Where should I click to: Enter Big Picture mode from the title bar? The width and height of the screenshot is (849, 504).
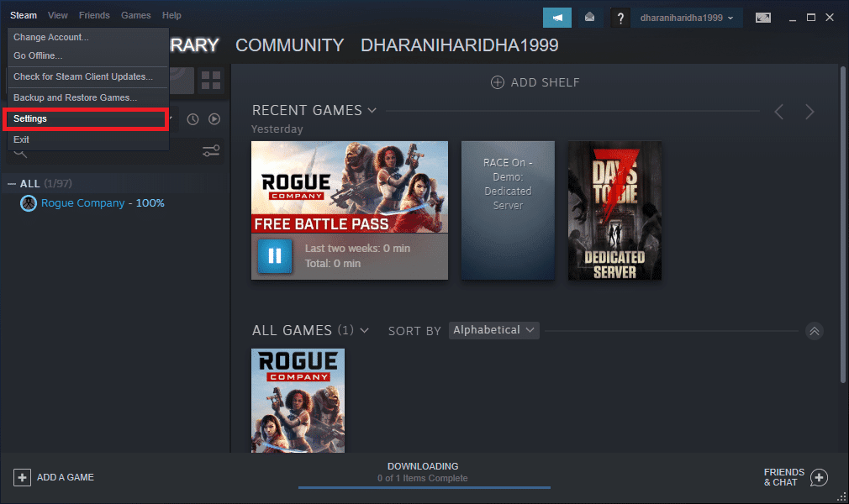click(x=762, y=17)
